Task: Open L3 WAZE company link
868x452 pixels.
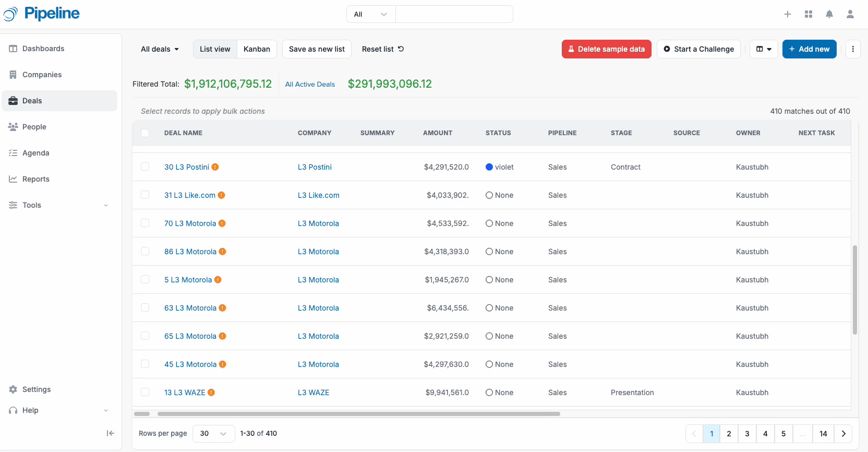Action: [314, 392]
